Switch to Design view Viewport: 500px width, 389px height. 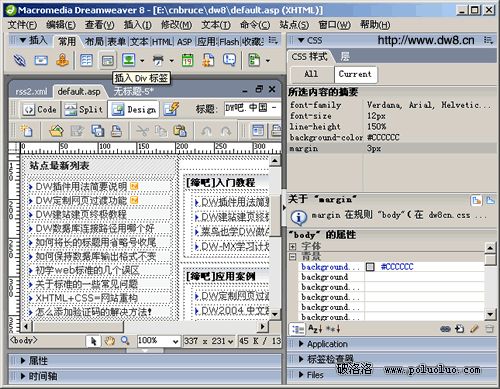[133, 109]
